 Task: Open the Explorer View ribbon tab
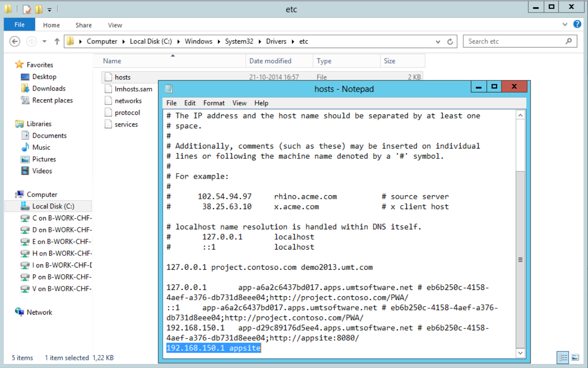[x=115, y=25]
